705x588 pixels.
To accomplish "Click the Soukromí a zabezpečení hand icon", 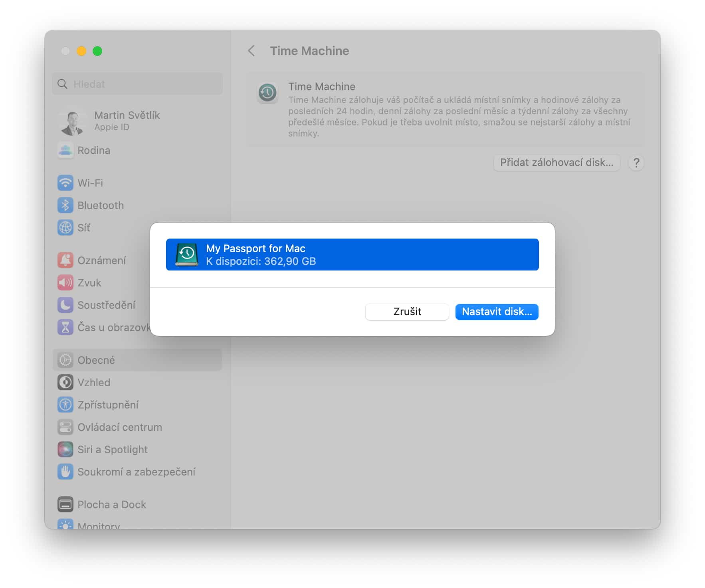I will (65, 472).
